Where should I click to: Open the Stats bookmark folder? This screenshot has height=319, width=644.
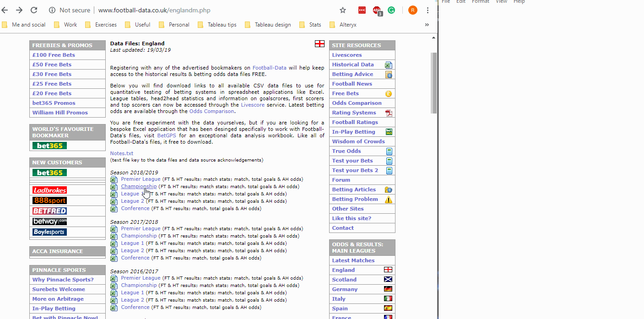coord(310,25)
